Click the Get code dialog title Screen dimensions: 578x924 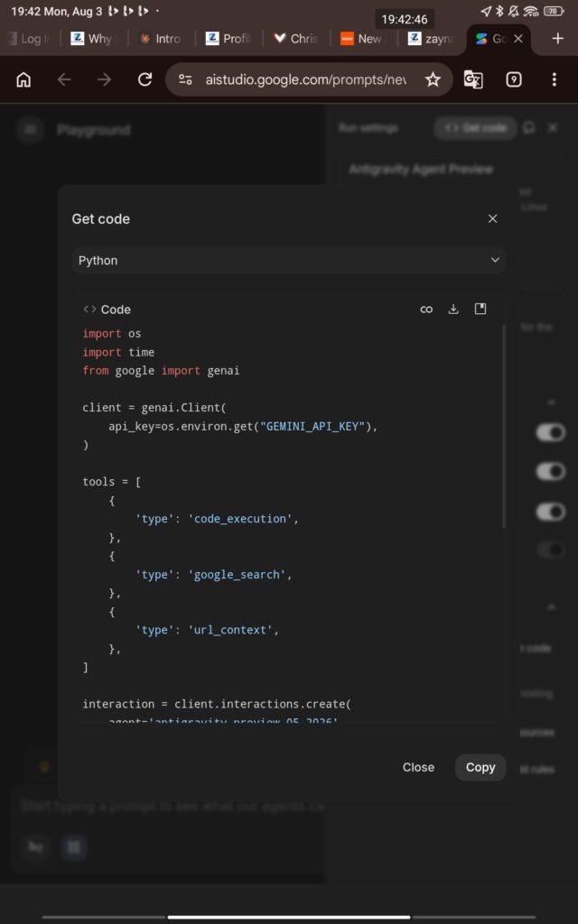click(x=101, y=218)
